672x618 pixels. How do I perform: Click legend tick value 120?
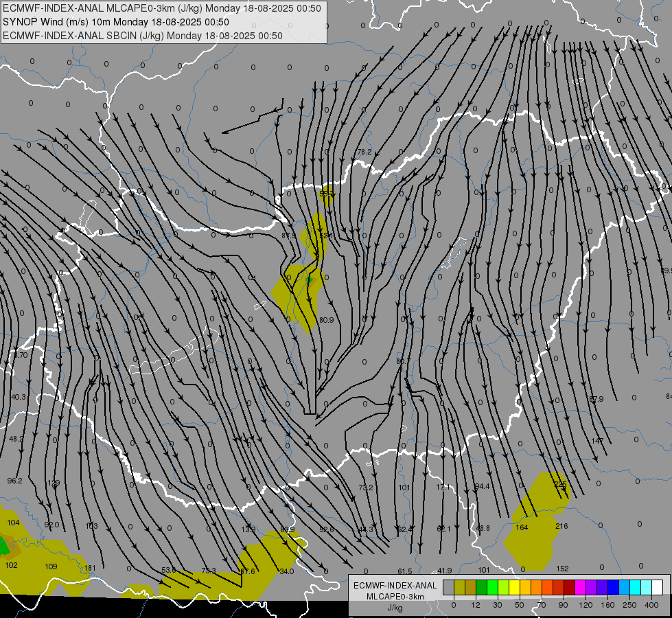coord(586,605)
